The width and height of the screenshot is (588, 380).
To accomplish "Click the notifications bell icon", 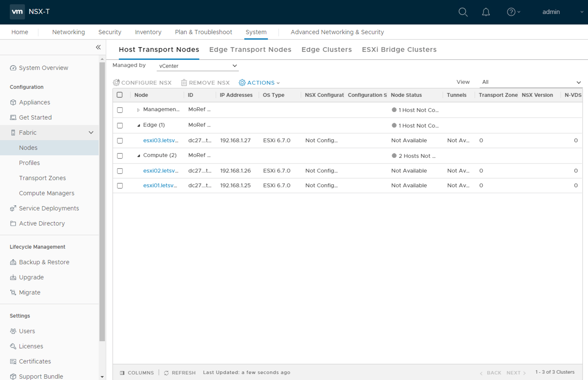I will pos(486,12).
